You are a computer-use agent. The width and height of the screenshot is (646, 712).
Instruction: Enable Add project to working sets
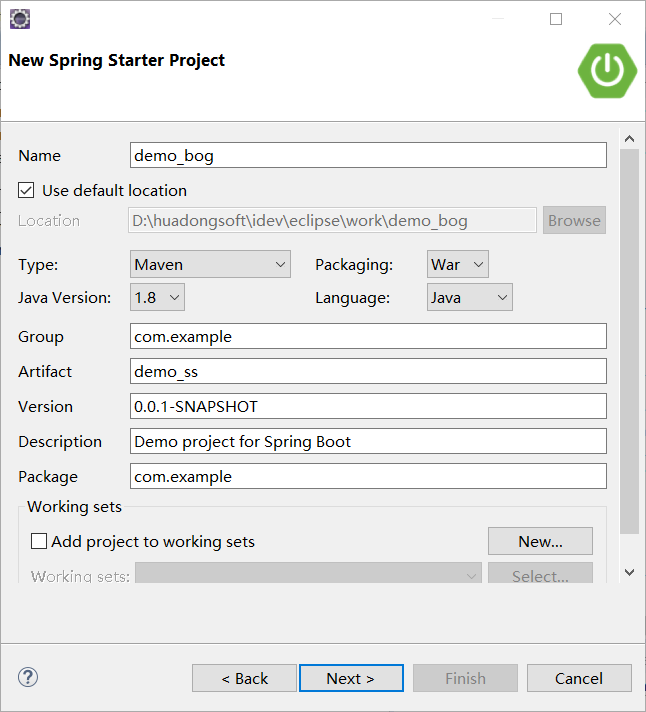tap(39, 541)
